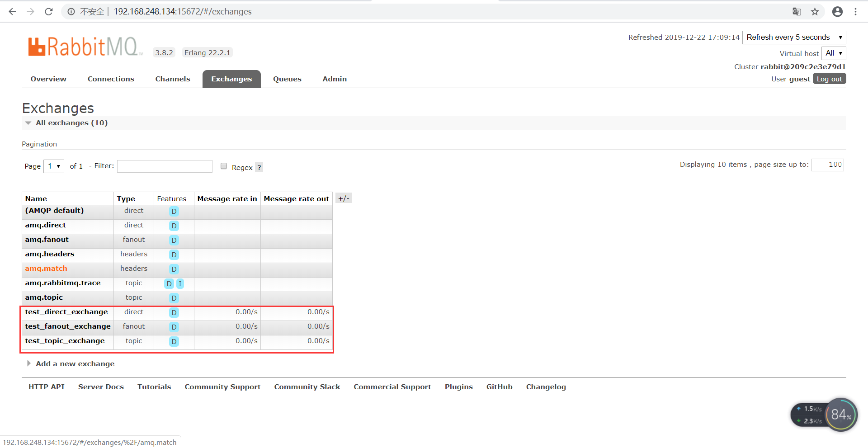Open the amq.direct exchange
This screenshot has height=448, width=868.
click(x=45, y=225)
